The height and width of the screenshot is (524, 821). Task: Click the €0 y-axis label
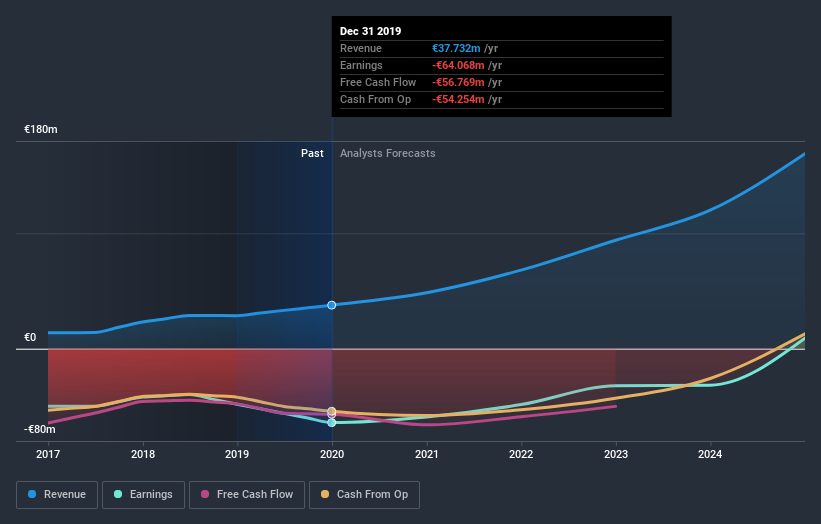pos(30,337)
